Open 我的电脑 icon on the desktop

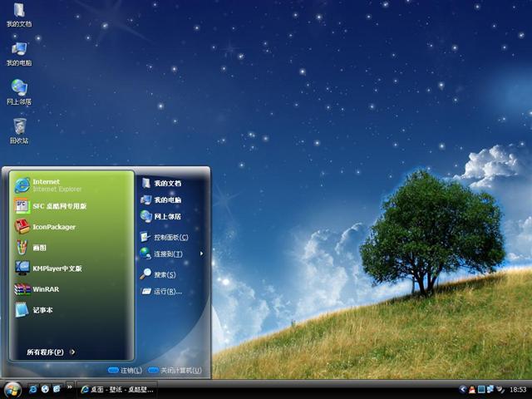tap(19, 53)
